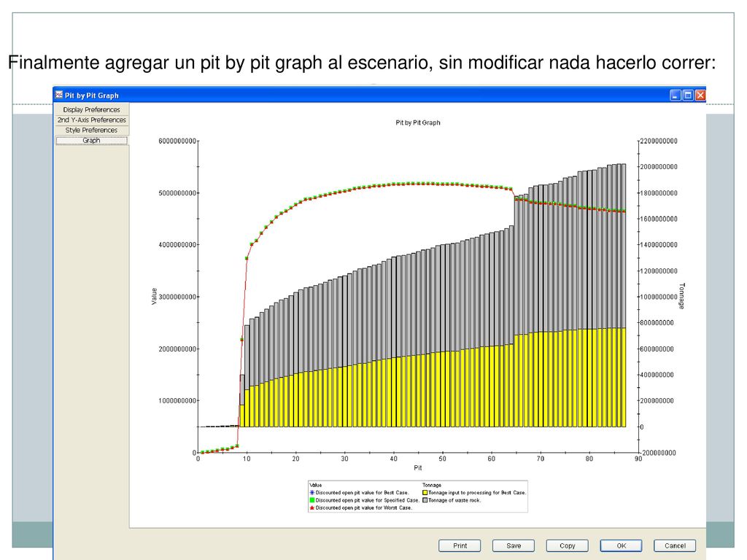Click the 'Pit by Pit Graph' window title bar
The height and width of the screenshot is (560, 747).
(379, 96)
